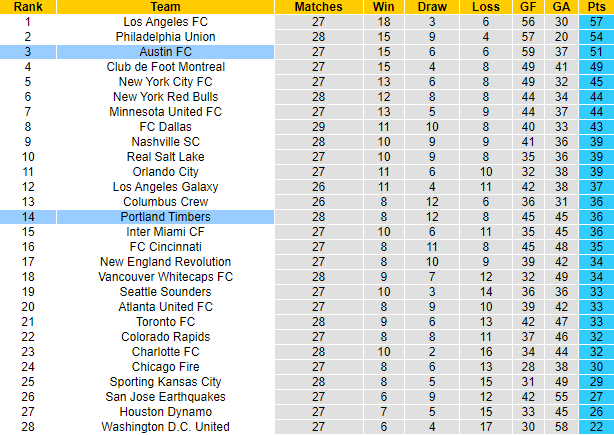The image size is (614, 435).
Task: Select the highlighted Austin FC team name
Action: tap(166, 51)
